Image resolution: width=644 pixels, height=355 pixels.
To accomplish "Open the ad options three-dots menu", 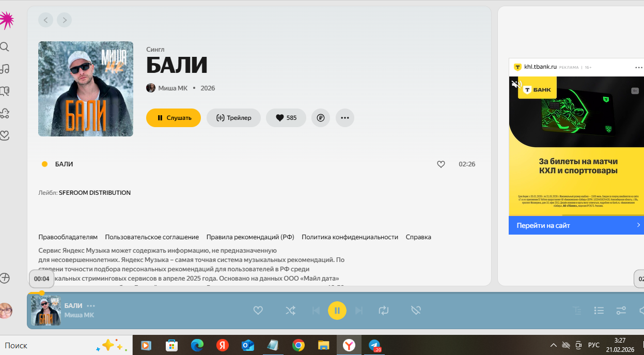I will point(639,67).
